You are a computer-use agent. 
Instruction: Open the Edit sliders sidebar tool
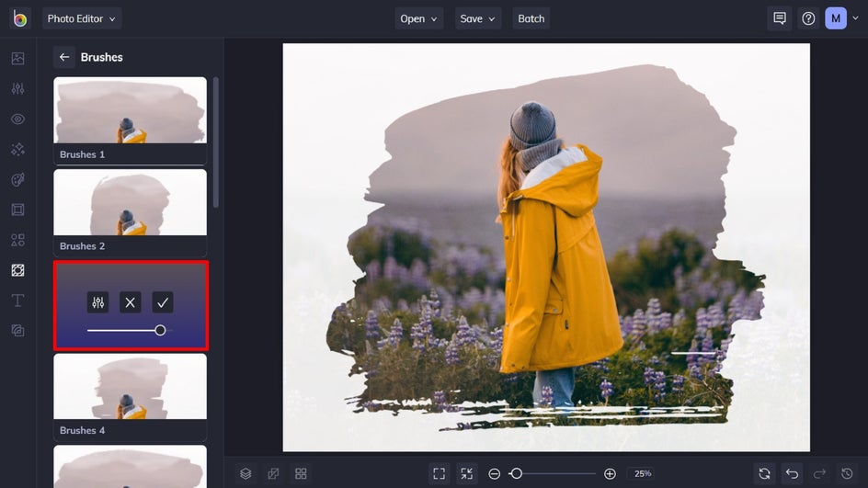pyautogui.click(x=17, y=88)
